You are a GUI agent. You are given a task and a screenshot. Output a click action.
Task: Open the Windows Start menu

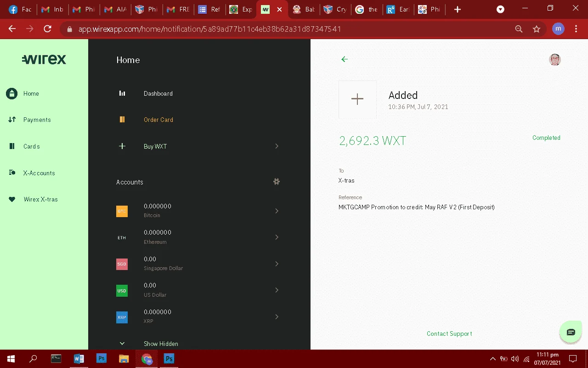point(11,359)
